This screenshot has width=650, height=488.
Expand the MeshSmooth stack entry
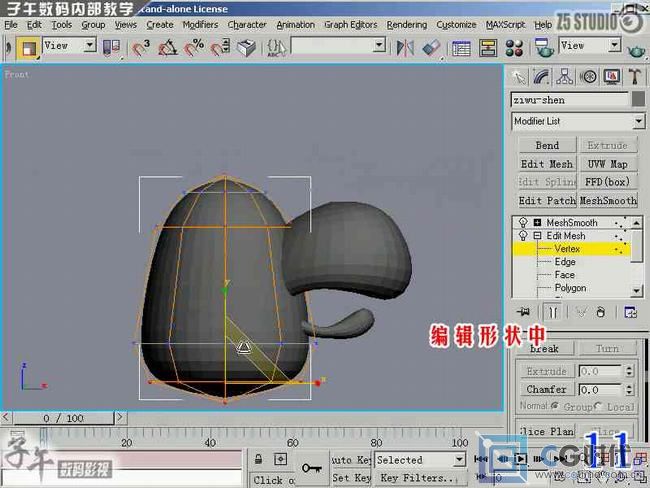(537, 223)
